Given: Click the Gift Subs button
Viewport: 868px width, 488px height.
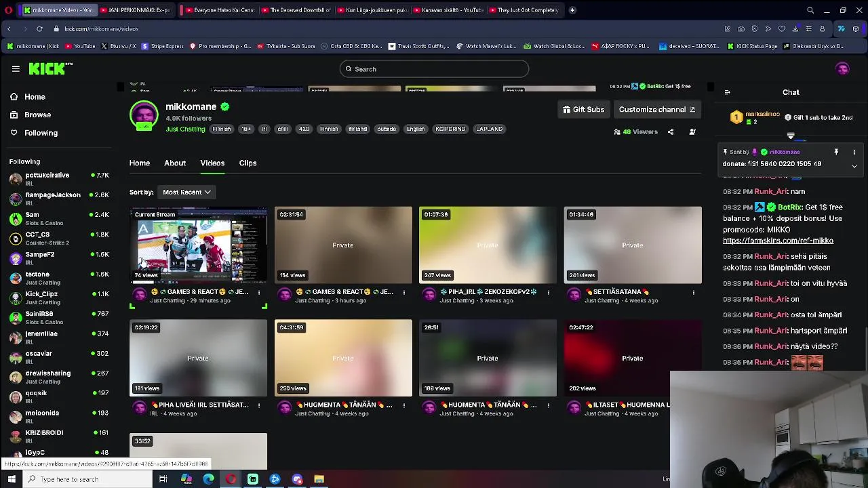Looking at the screenshot, I should [584, 109].
